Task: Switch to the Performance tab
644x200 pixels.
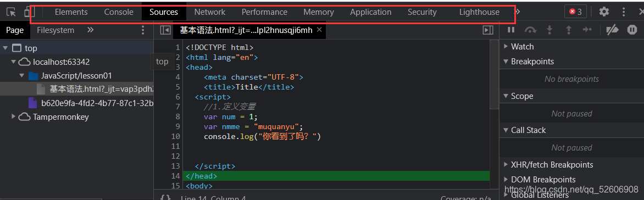Action: point(264,12)
